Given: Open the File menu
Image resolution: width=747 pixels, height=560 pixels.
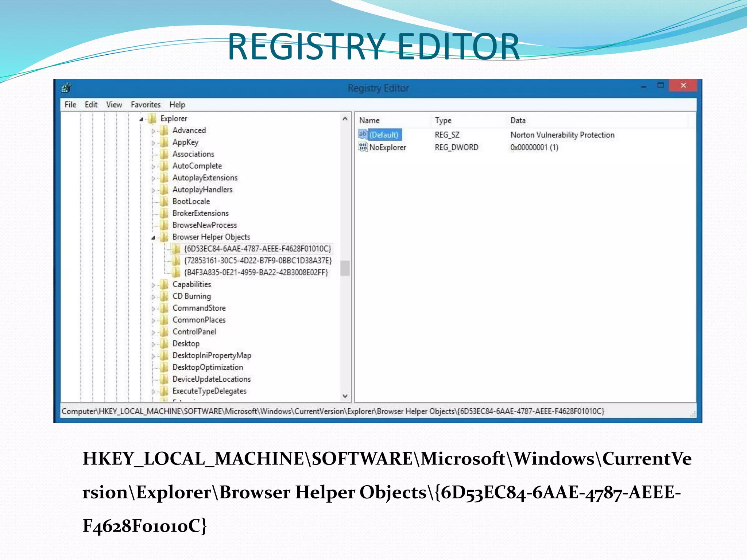Looking at the screenshot, I should 70,105.
